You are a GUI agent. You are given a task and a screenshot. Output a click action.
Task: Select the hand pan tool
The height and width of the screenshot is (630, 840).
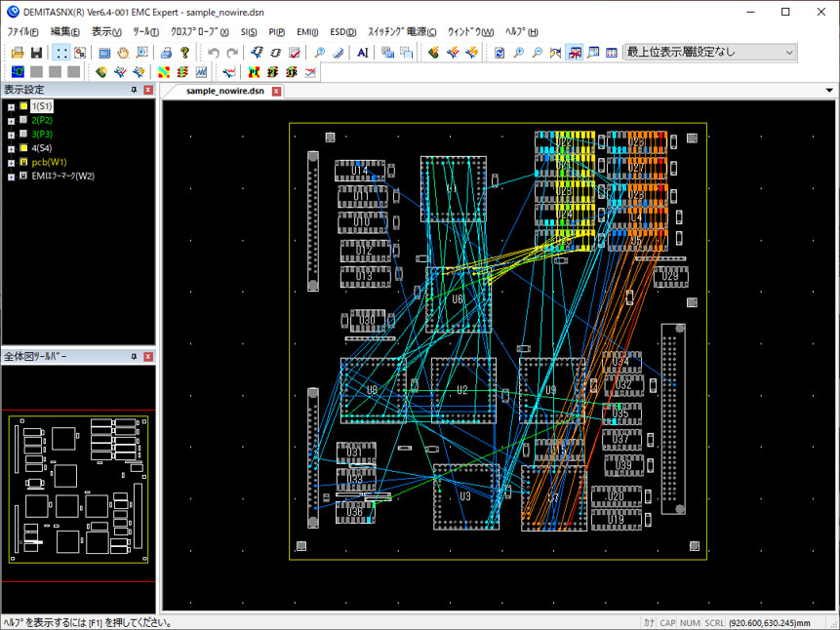[123, 53]
